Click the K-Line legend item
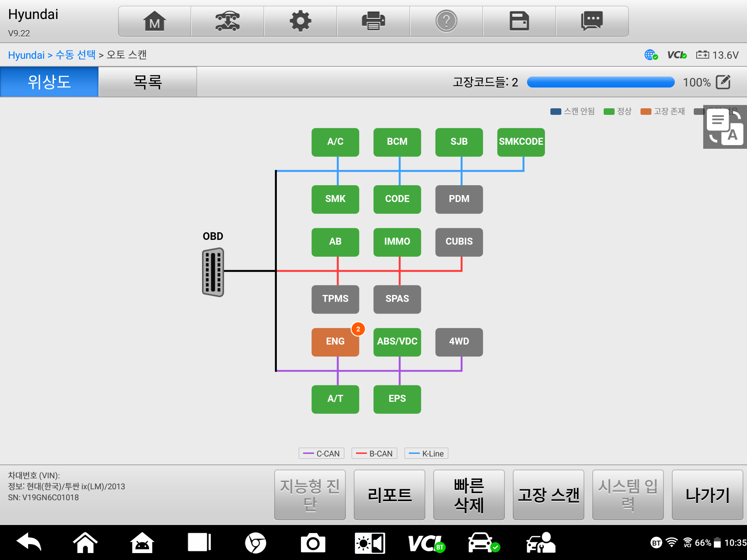 pyautogui.click(x=426, y=454)
